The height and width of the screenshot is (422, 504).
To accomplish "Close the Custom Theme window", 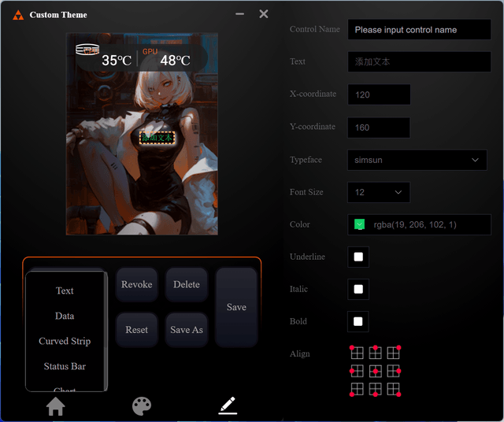I will coord(264,14).
